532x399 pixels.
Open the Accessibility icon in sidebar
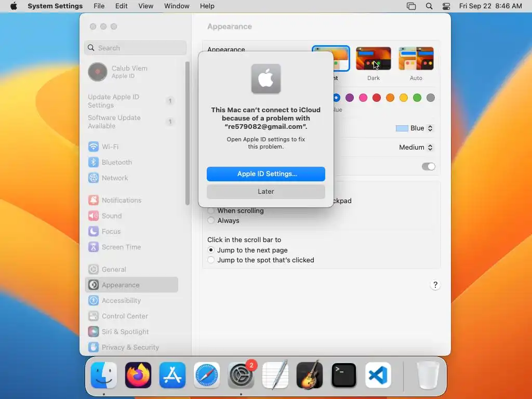click(x=94, y=301)
